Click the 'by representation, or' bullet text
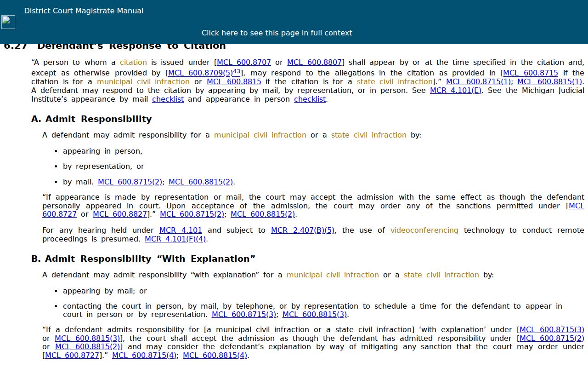The width and height of the screenshot is (588, 368). pyautogui.click(x=103, y=167)
